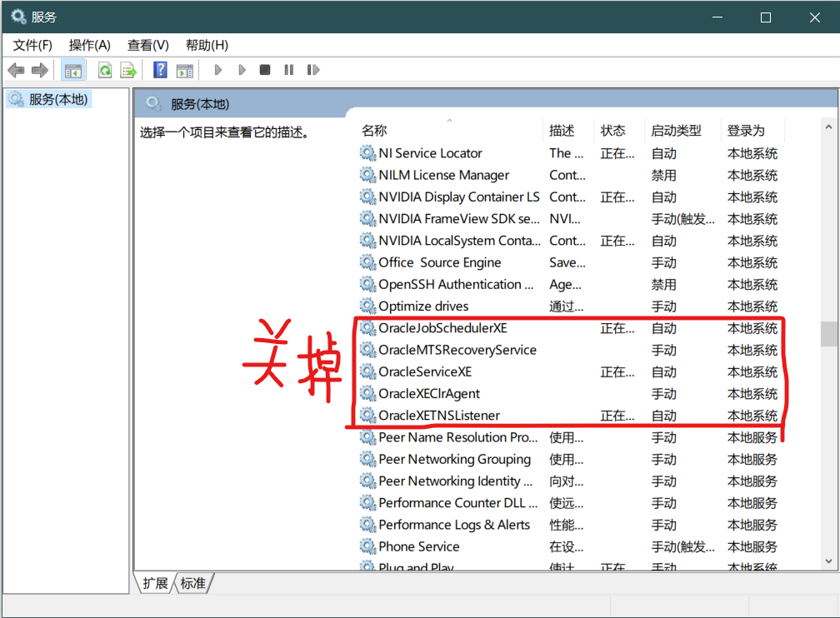Click the Show/Hide Action Pane icon
Image resolution: width=840 pixels, height=618 pixels.
point(184,70)
